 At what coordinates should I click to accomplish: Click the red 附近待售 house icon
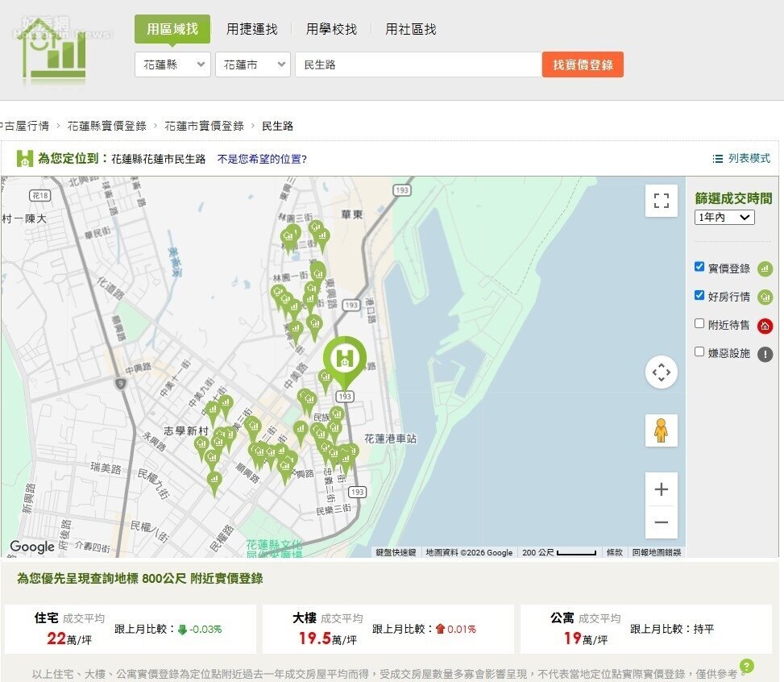[765, 326]
